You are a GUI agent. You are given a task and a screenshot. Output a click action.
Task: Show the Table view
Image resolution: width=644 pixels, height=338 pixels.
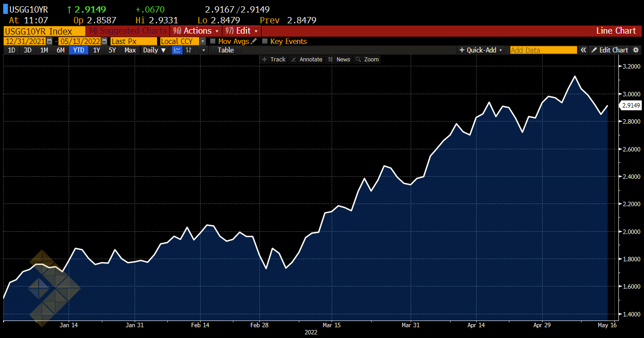pos(226,50)
